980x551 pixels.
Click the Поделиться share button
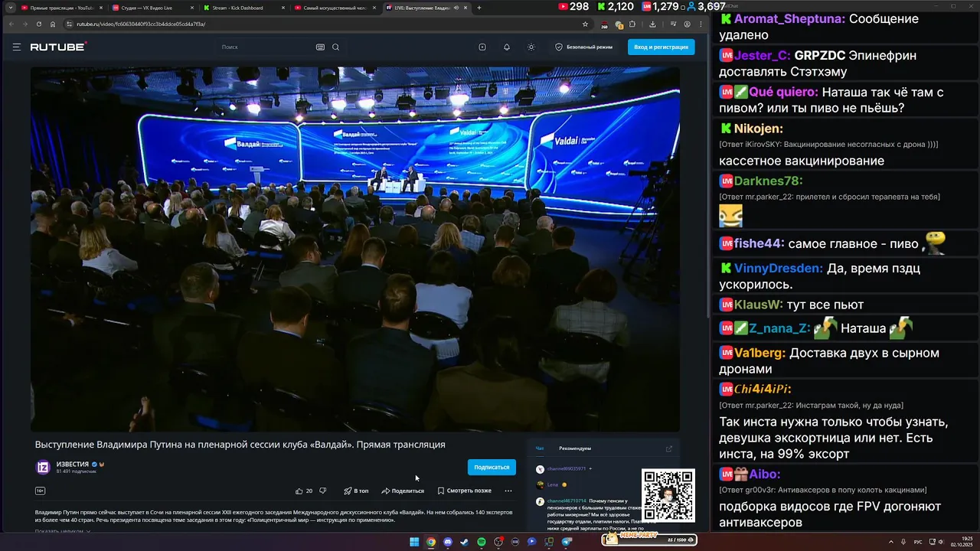tap(403, 491)
